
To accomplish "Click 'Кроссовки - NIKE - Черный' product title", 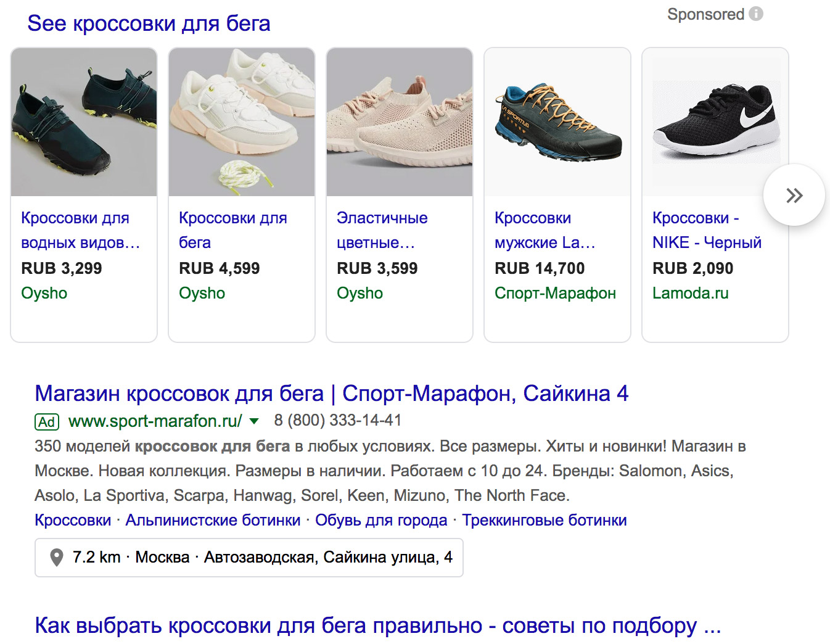I will point(707,230).
